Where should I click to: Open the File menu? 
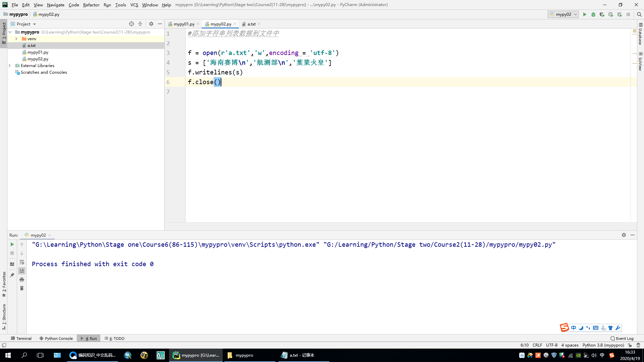point(15,5)
